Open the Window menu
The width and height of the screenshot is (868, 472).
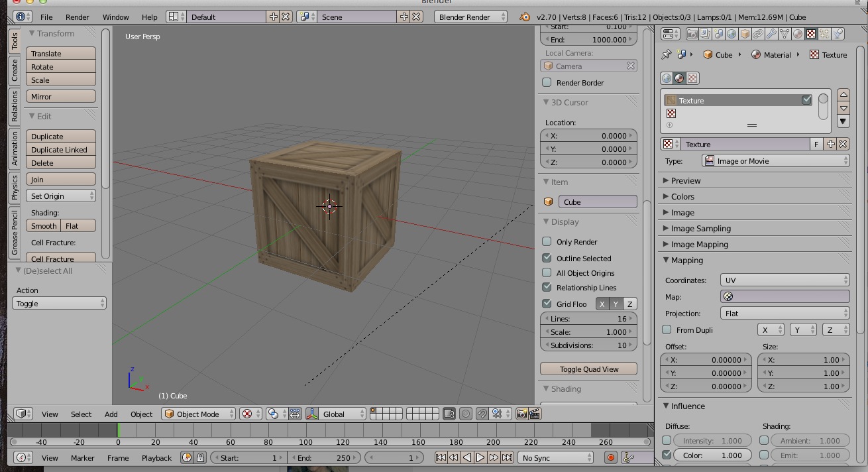pyautogui.click(x=115, y=17)
